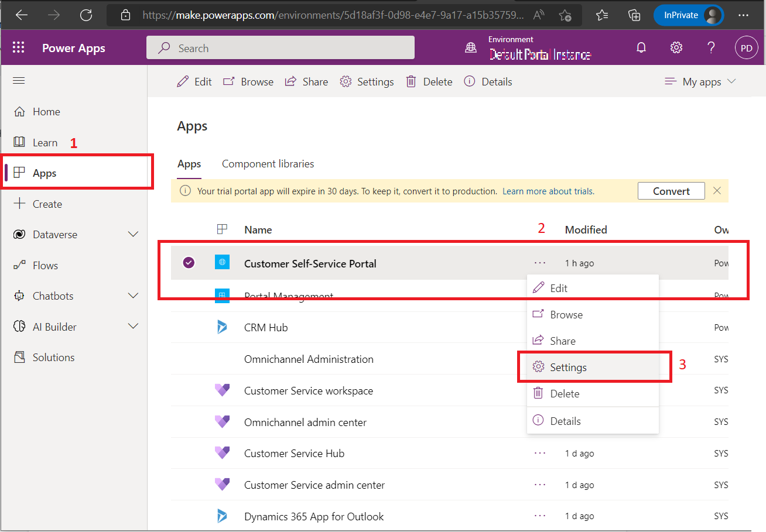This screenshot has width=766, height=532.
Task: Click Browse in the command bar
Action: (248, 82)
